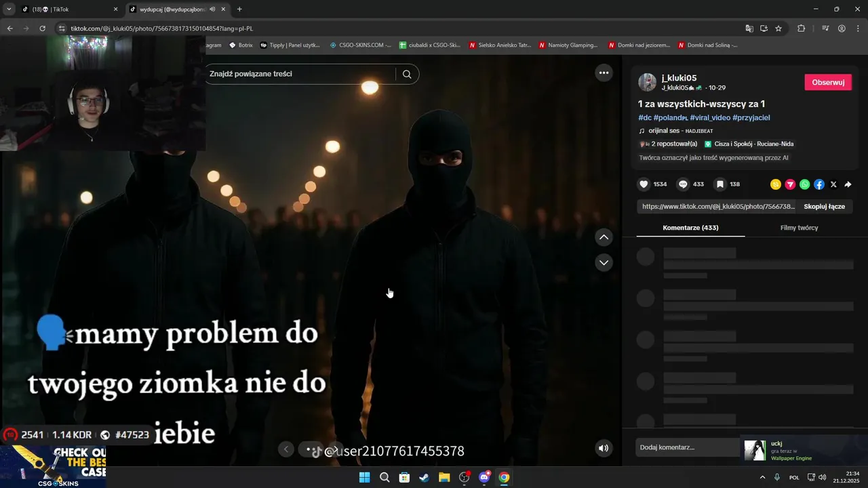Share the post to X
The image size is (868, 488).
click(x=833, y=184)
